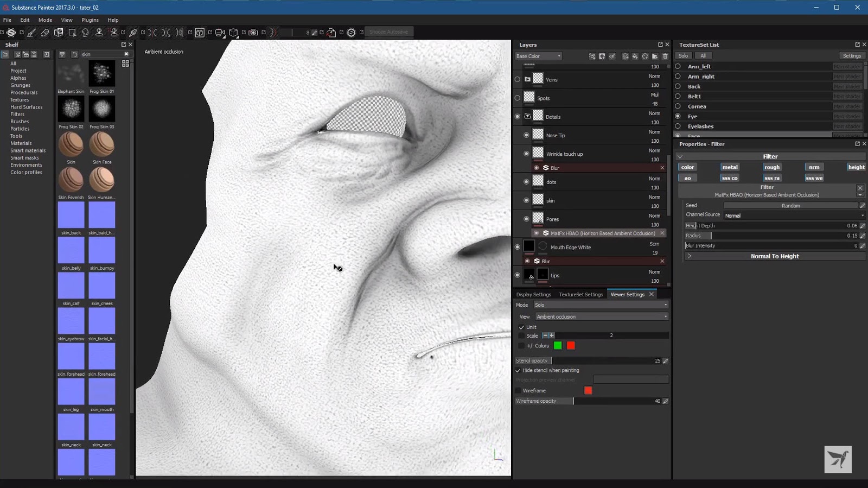Hide the Details folder layer
Viewport: 868px width, 488px height.
[517, 117]
